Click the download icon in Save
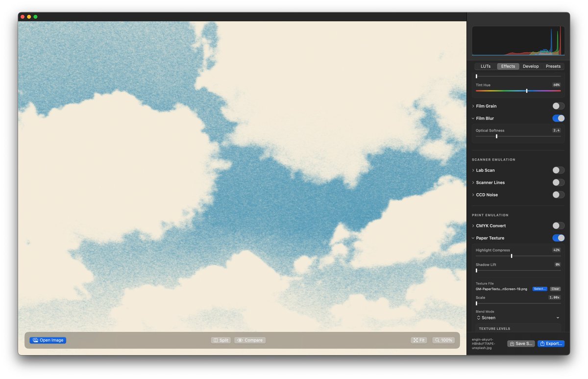 point(512,344)
